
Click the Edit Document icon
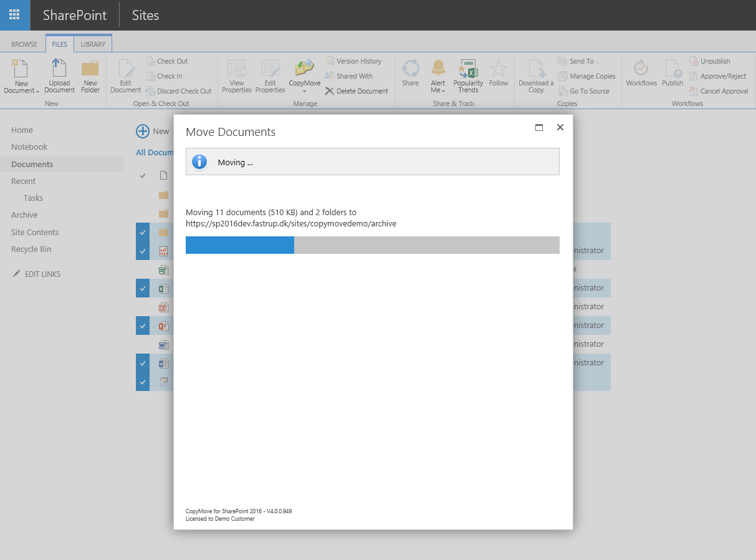coord(126,68)
